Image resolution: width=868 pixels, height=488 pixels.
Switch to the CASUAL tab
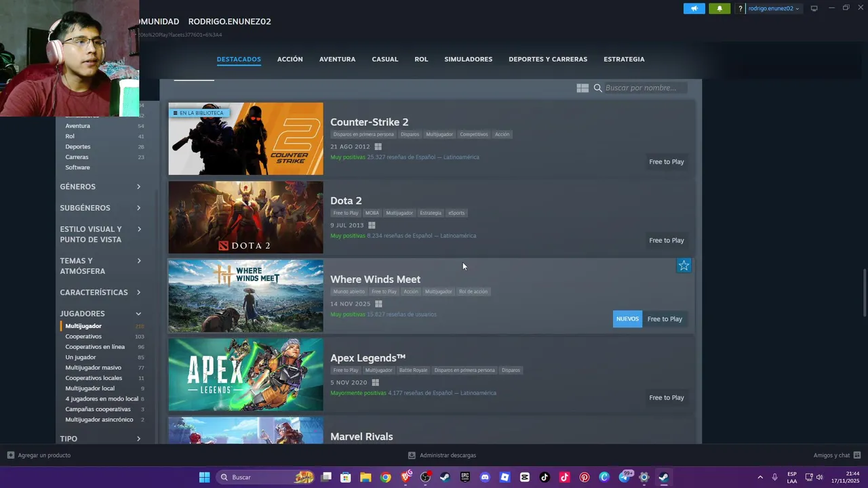(384, 59)
